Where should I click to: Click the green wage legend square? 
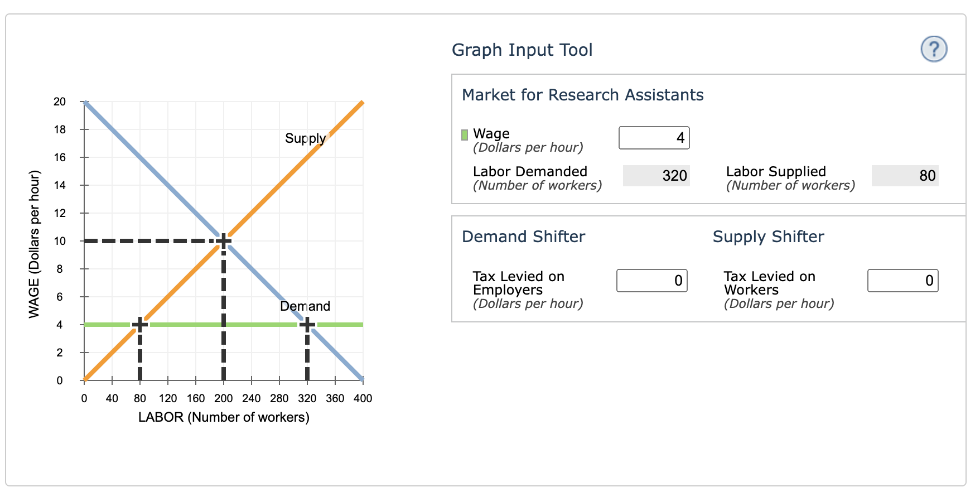465,134
